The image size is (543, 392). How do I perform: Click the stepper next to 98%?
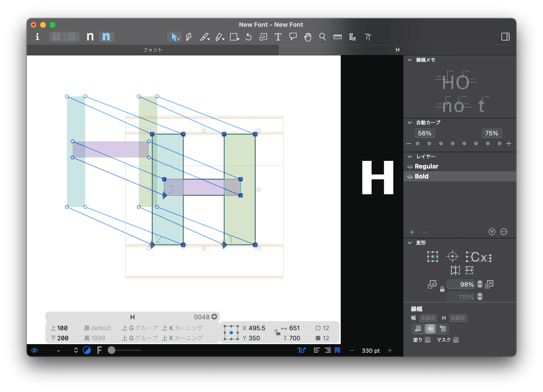coord(480,284)
